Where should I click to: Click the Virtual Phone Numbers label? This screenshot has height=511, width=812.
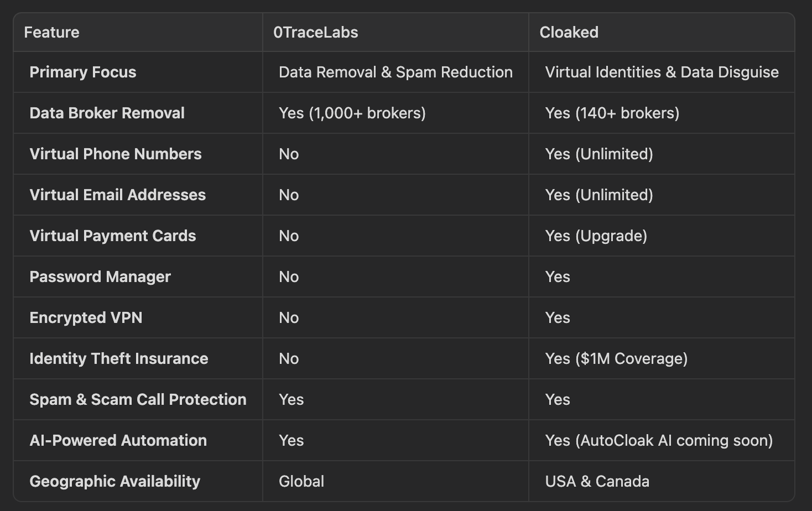pyautogui.click(x=115, y=154)
